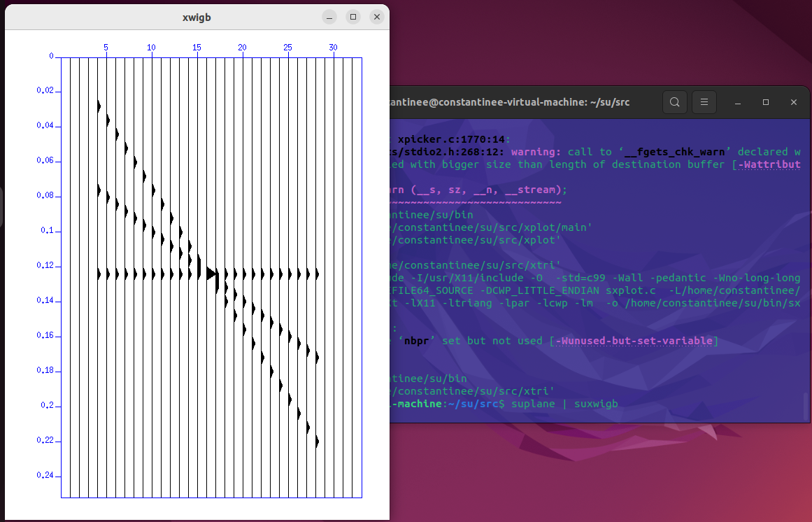812x522 pixels.
Task: Open the terminal hamburger menu
Action: 704,102
